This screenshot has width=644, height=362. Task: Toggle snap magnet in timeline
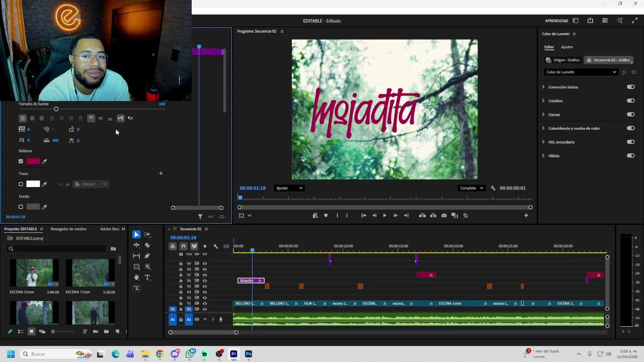183,246
